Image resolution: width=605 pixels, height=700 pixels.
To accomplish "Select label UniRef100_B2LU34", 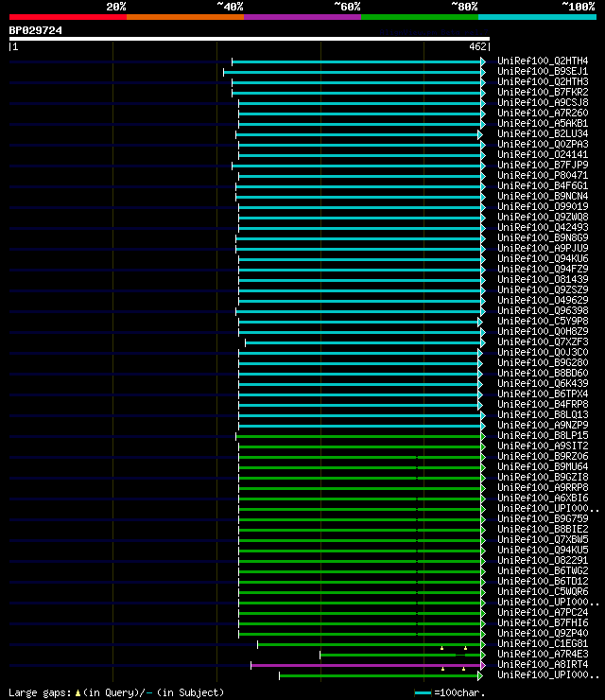I will pyautogui.click(x=543, y=133).
